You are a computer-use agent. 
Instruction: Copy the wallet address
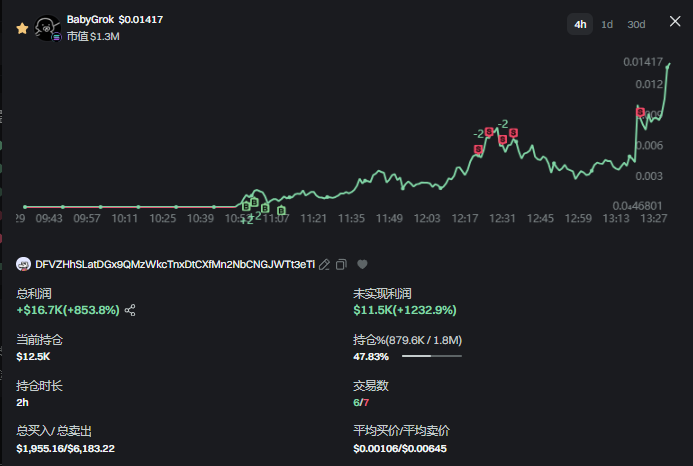(341, 264)
